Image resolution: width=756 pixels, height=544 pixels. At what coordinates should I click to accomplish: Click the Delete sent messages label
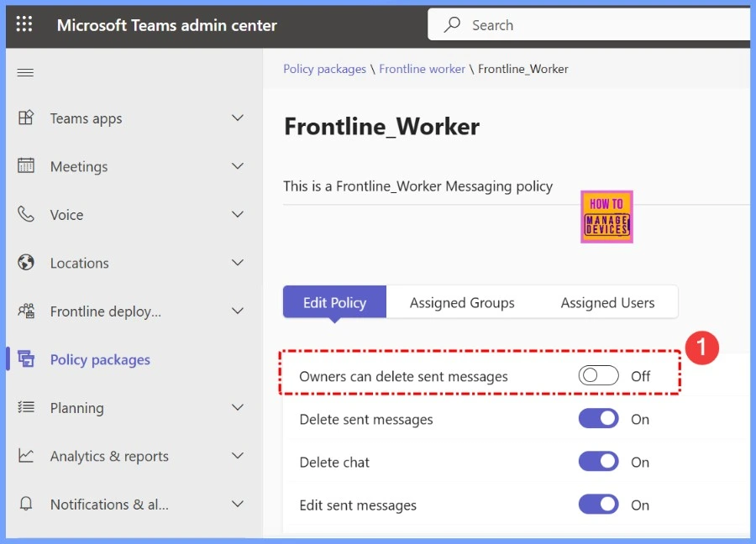(x=366, y=419)
